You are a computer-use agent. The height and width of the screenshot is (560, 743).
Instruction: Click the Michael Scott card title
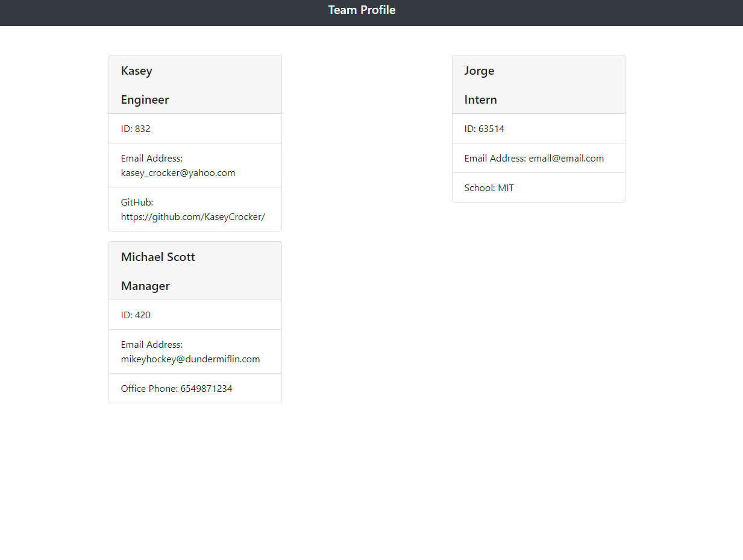[x=158, y=257]
